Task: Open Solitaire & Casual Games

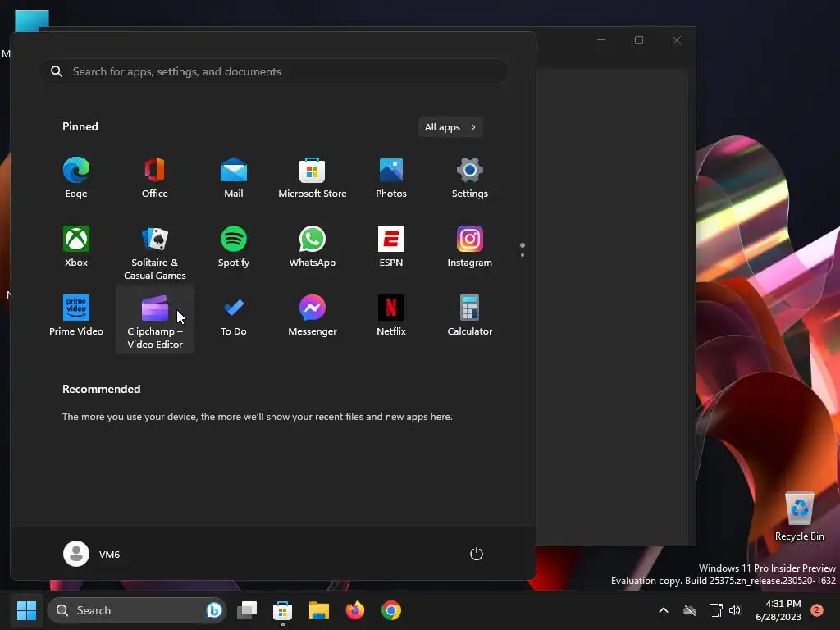Action: coord(155,253)
